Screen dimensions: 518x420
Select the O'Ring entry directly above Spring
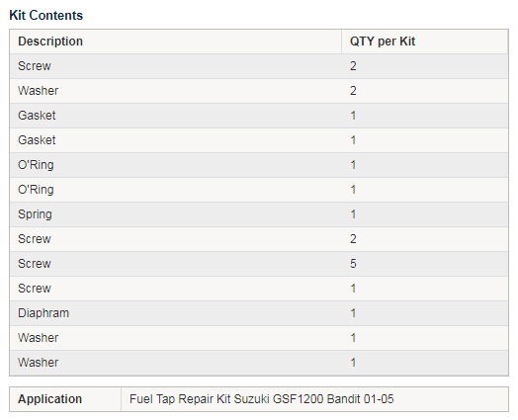[x=36, y=190]
